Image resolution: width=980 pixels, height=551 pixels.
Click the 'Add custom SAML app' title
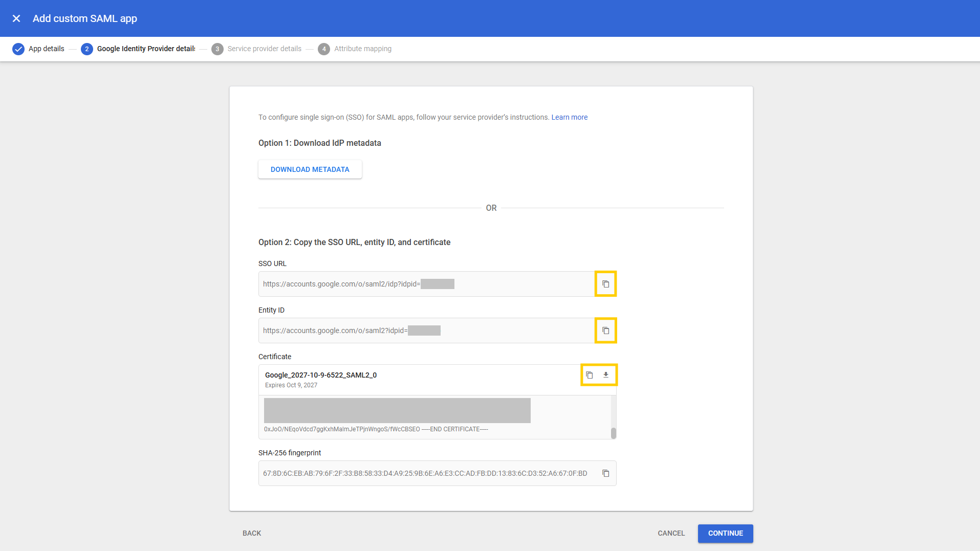tap(85, 18)
